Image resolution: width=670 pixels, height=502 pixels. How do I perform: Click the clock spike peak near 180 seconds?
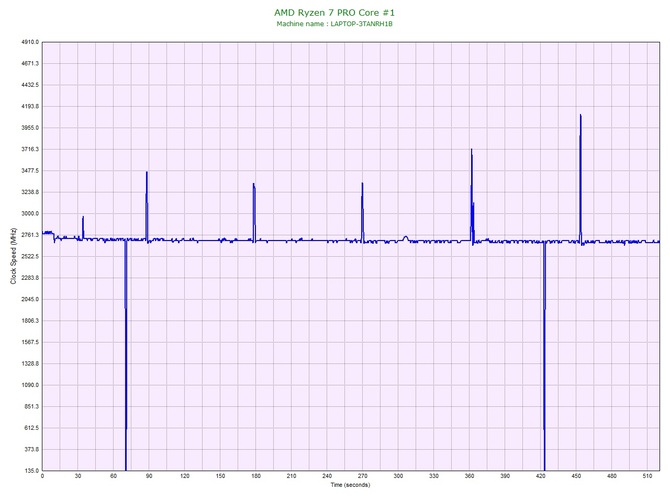254,185
